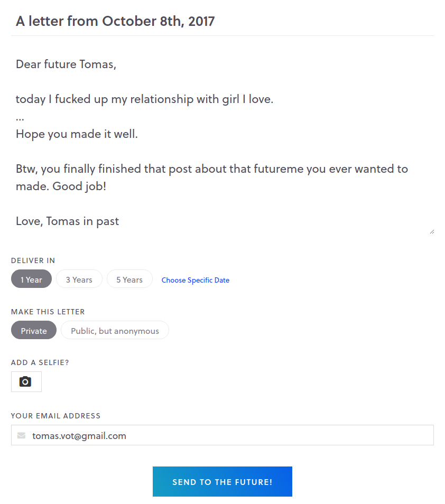Place the cursor on the 'Love, Tomas in past' line
Image resolution: width=445 pixels, height=504 pixels.
pos(67,221)
